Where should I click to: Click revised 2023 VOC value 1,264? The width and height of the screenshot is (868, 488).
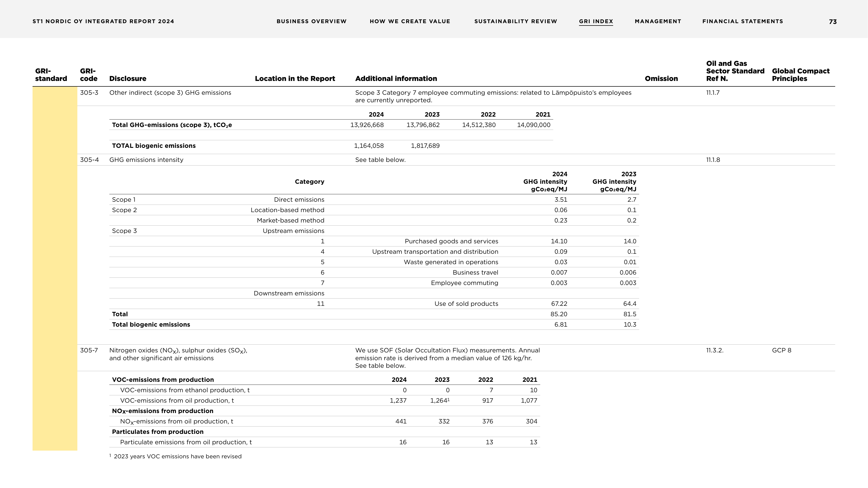[x=440, y=401]
